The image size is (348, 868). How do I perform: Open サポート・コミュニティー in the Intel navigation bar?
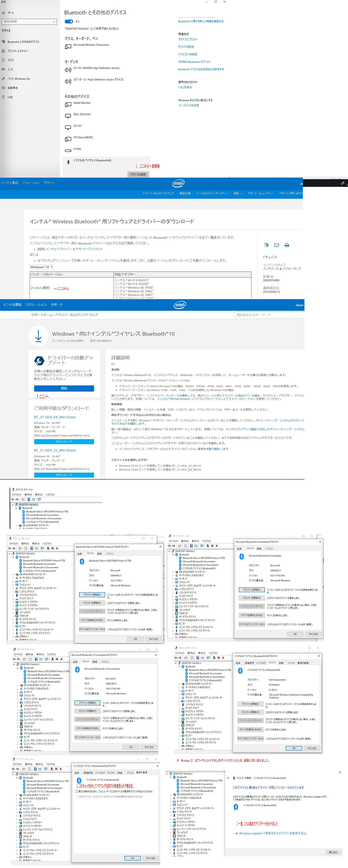click(260, 193)
